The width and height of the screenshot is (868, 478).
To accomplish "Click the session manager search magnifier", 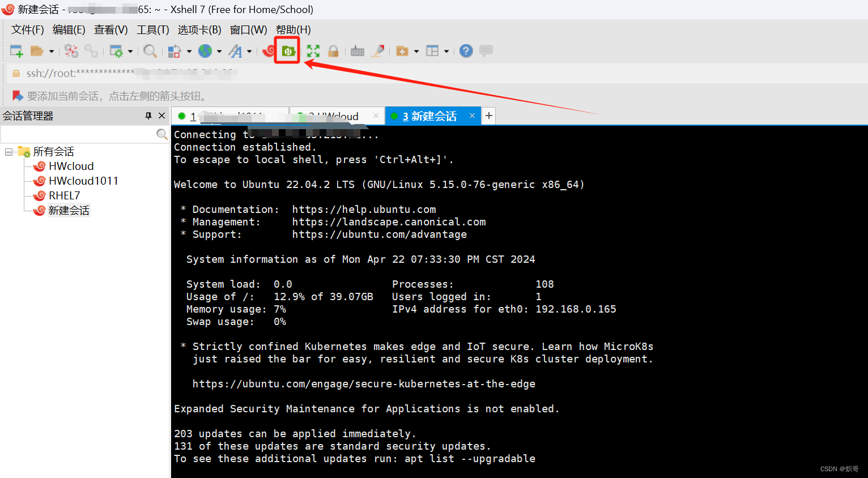I will (x=161, y=134).
